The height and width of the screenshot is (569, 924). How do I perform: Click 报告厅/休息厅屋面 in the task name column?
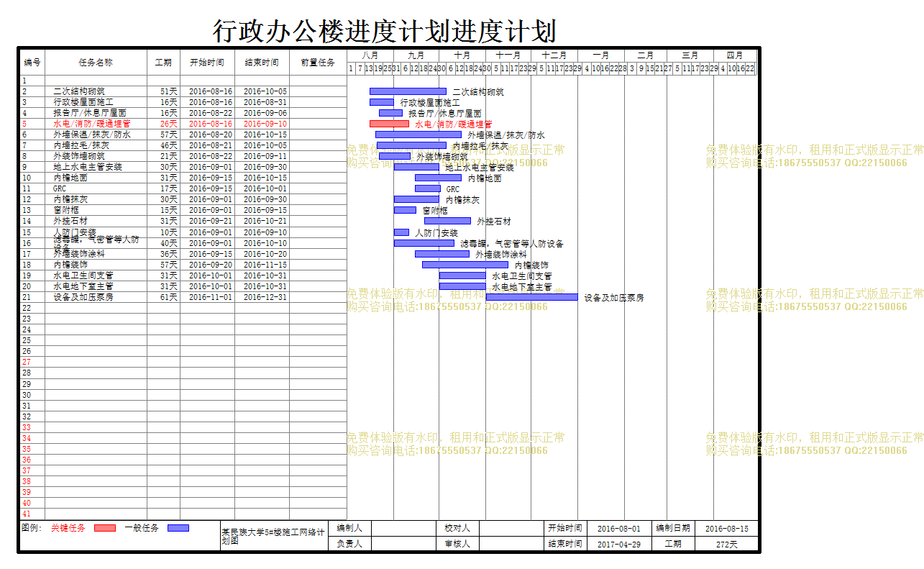click(x=90, y=113)
